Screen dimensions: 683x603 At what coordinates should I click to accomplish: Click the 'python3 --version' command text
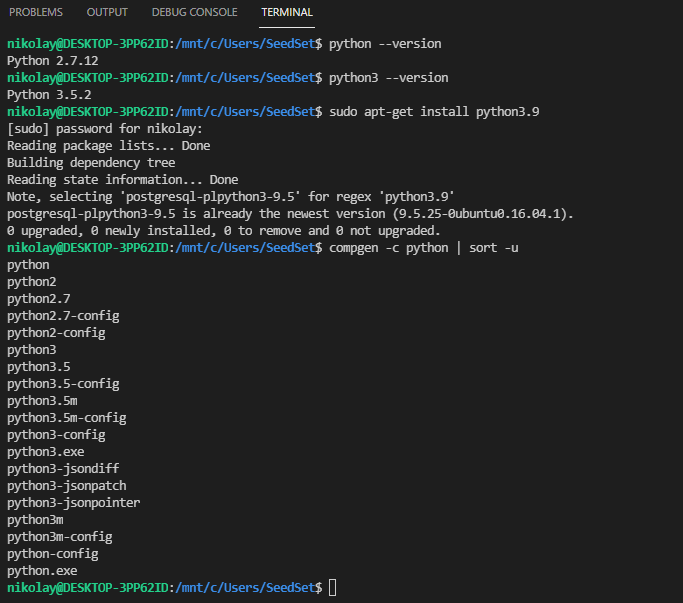389,78
